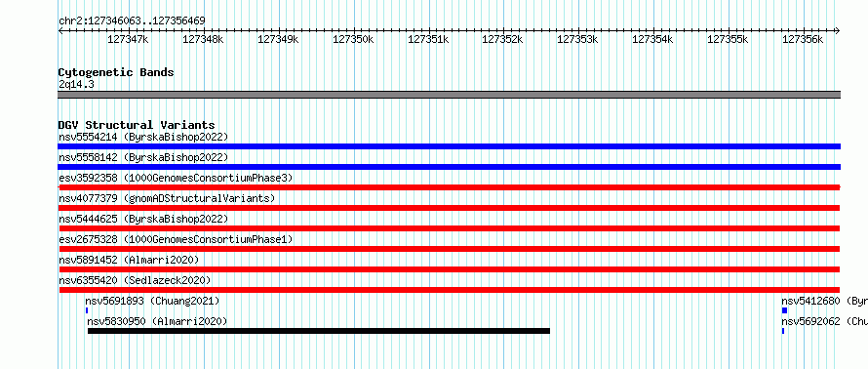Viewport: 868px width, 369px height.
Task: Click the gray 2q14.3 cytoband bar
Action: tap(450, 95)
